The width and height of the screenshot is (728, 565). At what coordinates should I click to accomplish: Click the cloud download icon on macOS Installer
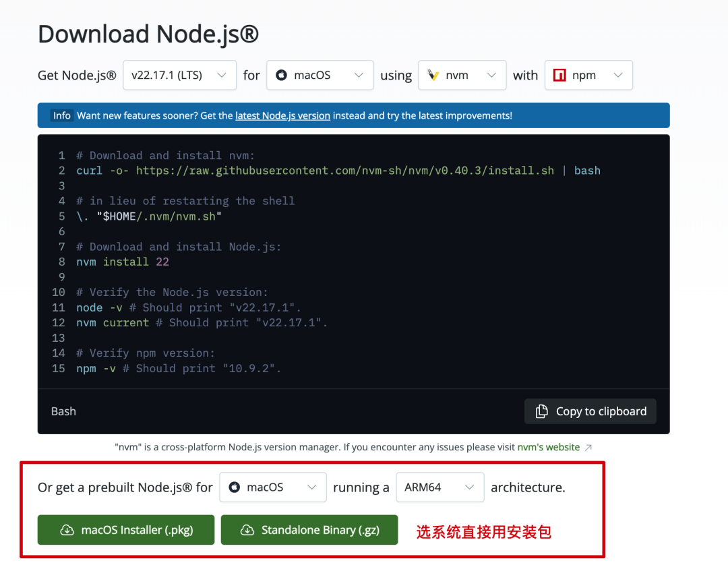pos(67,530)
